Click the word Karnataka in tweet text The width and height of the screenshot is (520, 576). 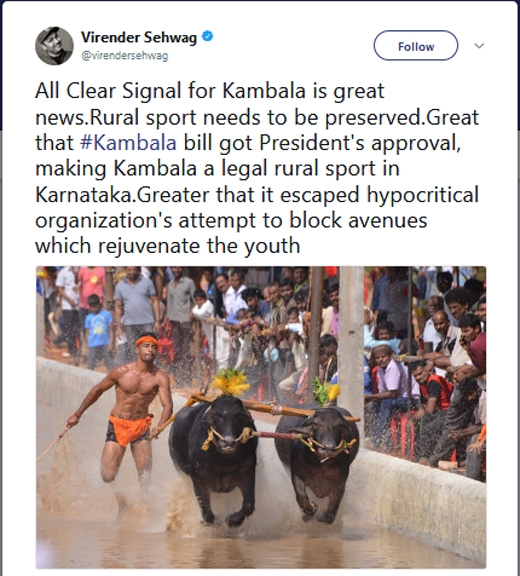tap(84, 195)
